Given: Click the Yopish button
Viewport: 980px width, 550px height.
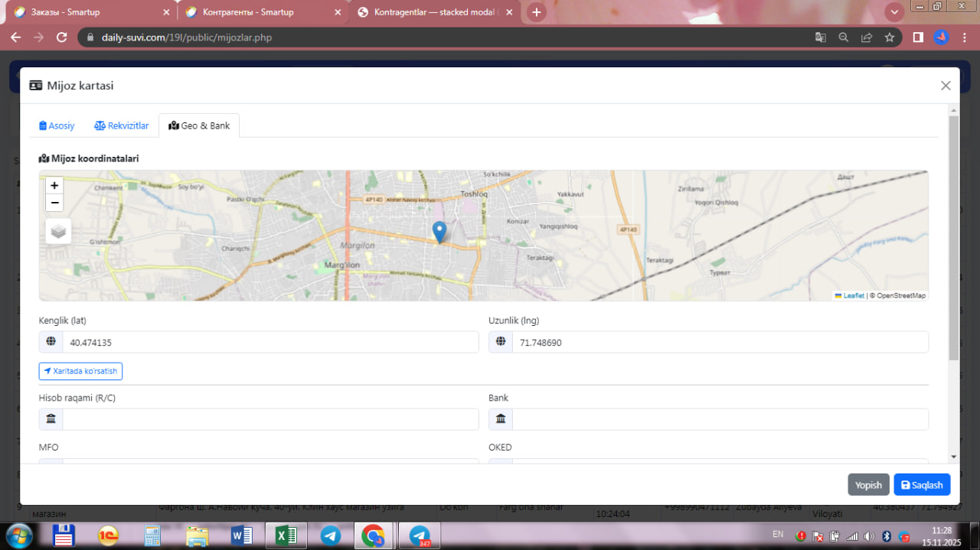Looking at the screenshot, I should [x=868, y=485].
